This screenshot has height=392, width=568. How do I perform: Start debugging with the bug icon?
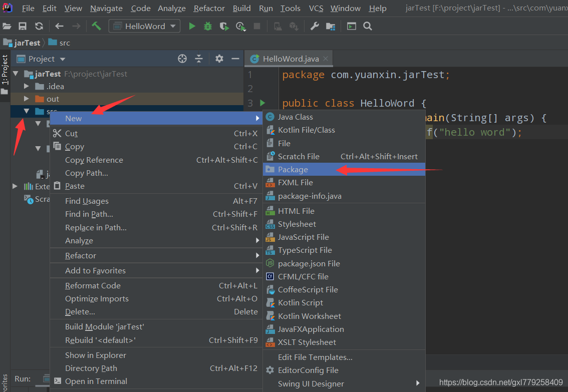click(208, 26)
